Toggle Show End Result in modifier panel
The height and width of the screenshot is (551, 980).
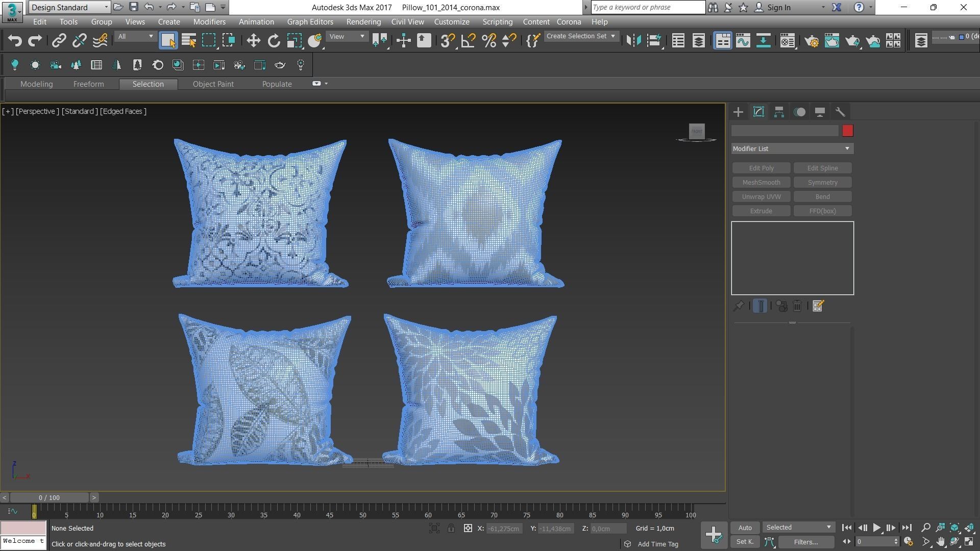tap(760, 306)
